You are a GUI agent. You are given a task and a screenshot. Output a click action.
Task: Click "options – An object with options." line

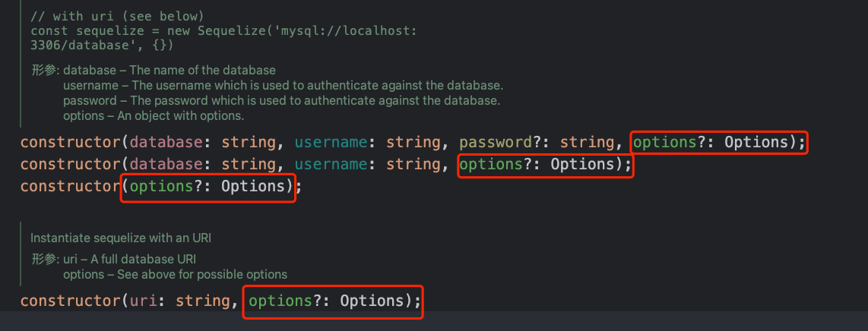(x=154, y=116)
